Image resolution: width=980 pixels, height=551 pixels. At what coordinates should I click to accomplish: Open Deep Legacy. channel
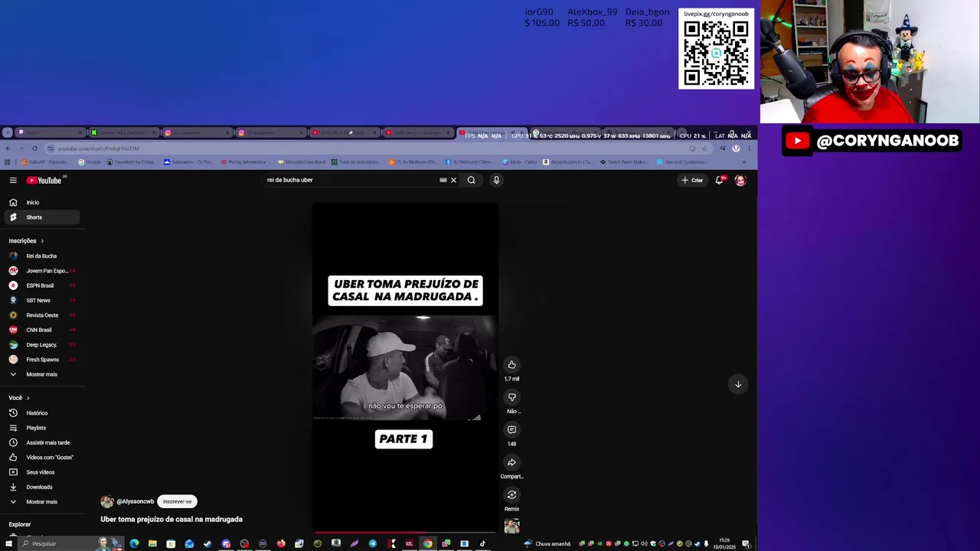click(x=41, y=344)
